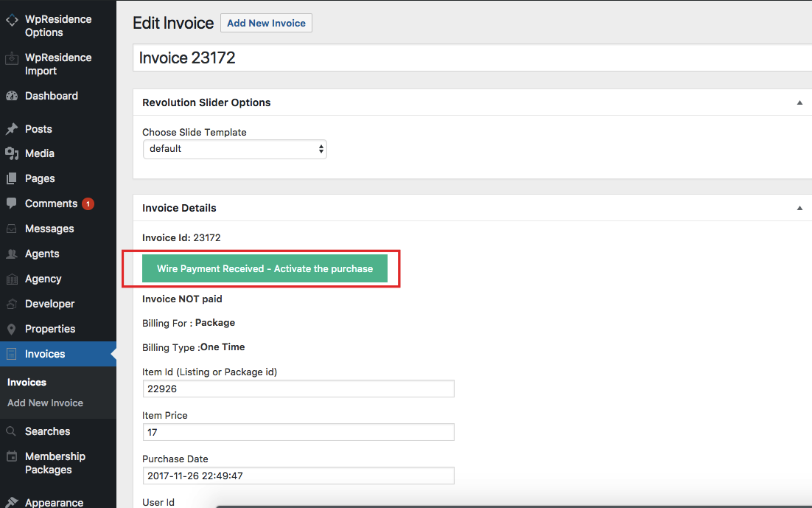Image resolution: width=812 pixels, height=508 pixels.
Task: Click the Messages inbox icon
Action: coord(12,229)
